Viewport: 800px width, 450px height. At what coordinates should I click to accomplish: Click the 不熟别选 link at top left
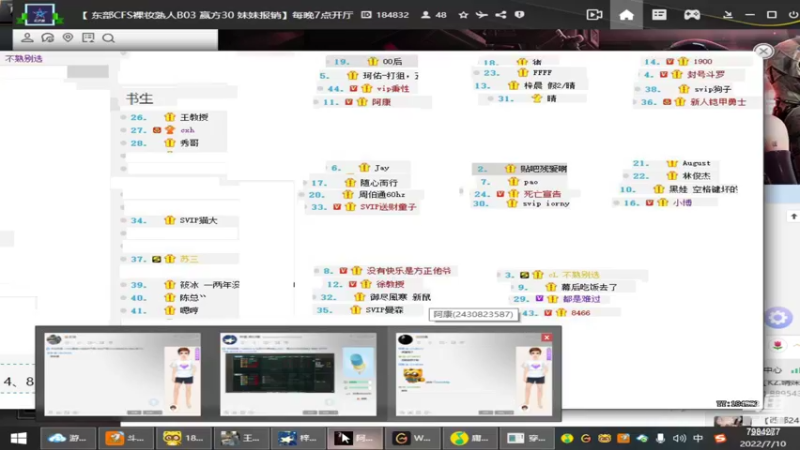click(24, 59)
